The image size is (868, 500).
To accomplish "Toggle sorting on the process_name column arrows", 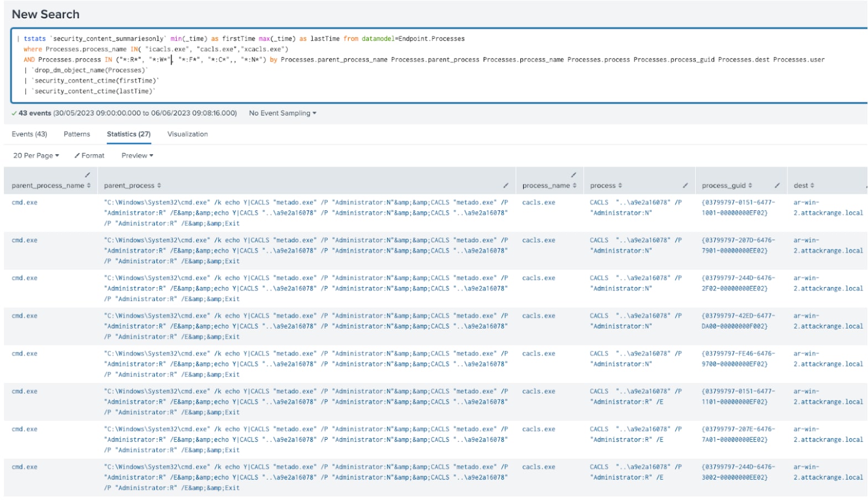I will pyautogui.click(x=575, y=185).
